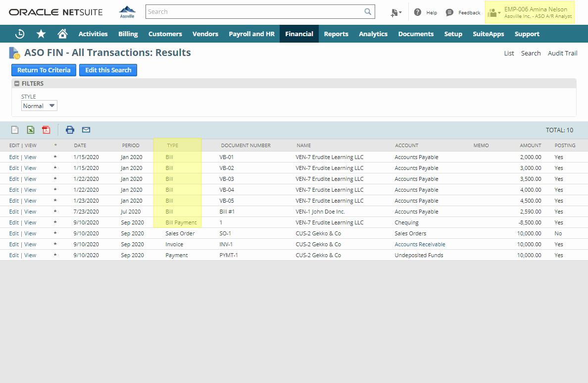Click VEN-1 John Doe Inc. name cell

click(x=320, y=212)
